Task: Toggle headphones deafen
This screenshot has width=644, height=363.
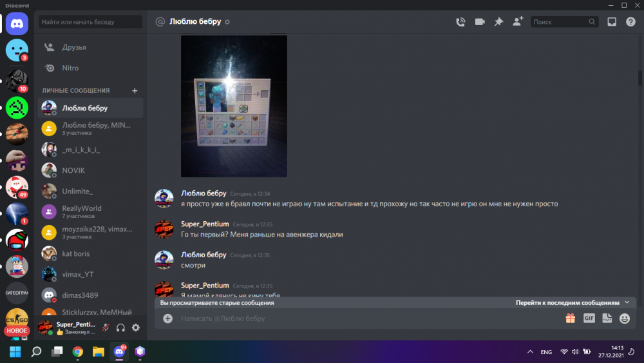Action: (x=120, y=328)
